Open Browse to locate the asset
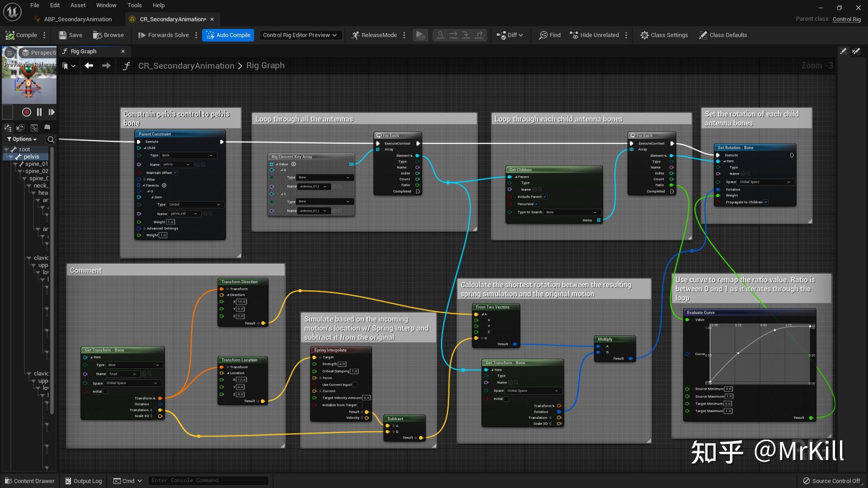This screenshot has height=488, width=868. click(108, 35)
